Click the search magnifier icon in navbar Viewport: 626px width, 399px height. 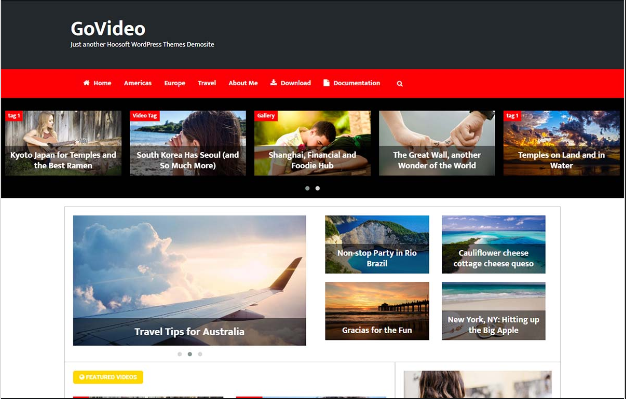[x=400, y=83]
